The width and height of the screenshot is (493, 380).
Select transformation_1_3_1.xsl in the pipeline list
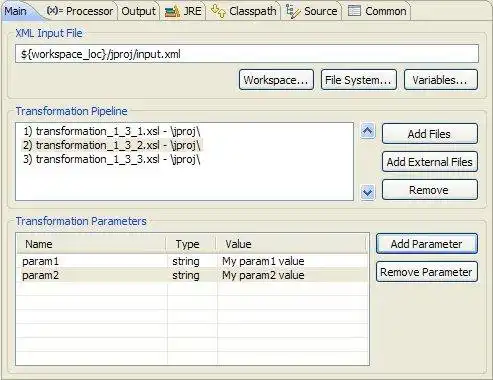[112, 131]
